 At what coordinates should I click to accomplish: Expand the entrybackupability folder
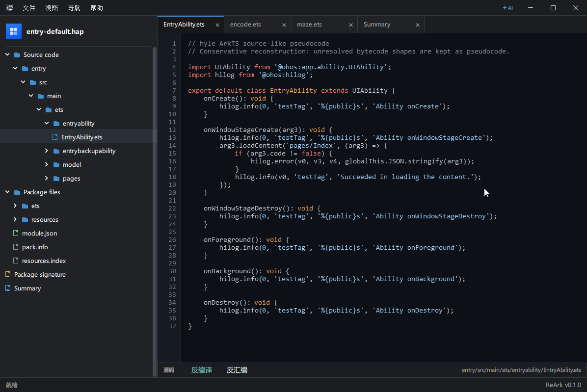47,151
